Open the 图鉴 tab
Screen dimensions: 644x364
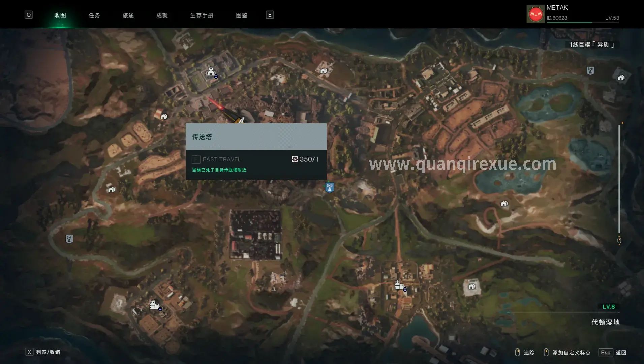pyautogui.click(x=242, y=16)
